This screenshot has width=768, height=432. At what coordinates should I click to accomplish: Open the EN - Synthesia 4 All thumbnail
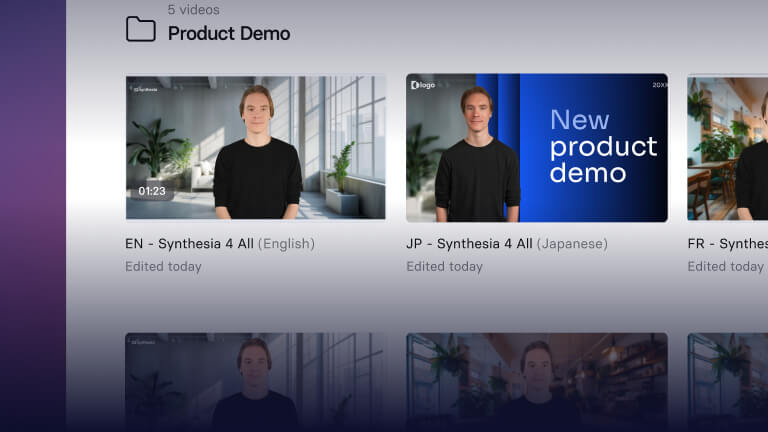pyautogui.click(x=255, y=146)
